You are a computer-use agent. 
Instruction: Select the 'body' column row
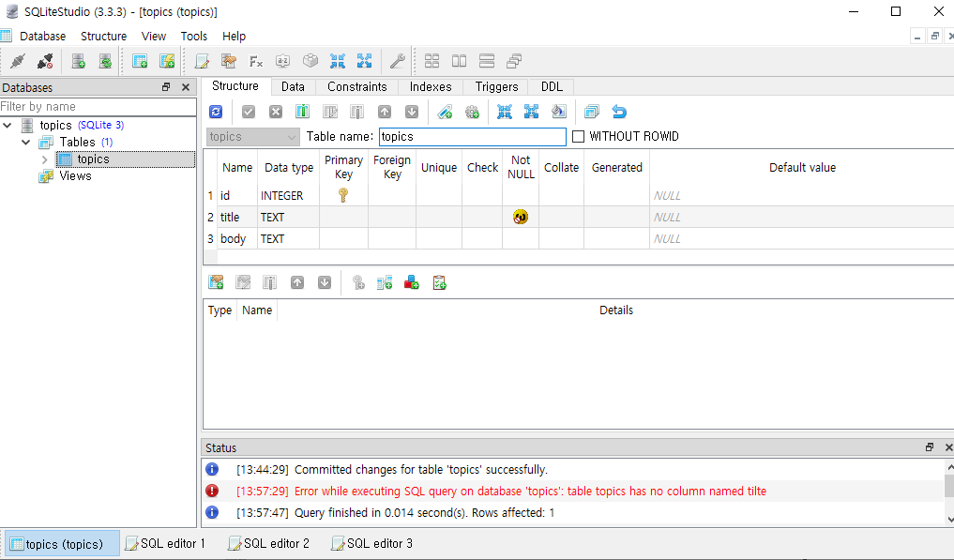tap(579, 239)
